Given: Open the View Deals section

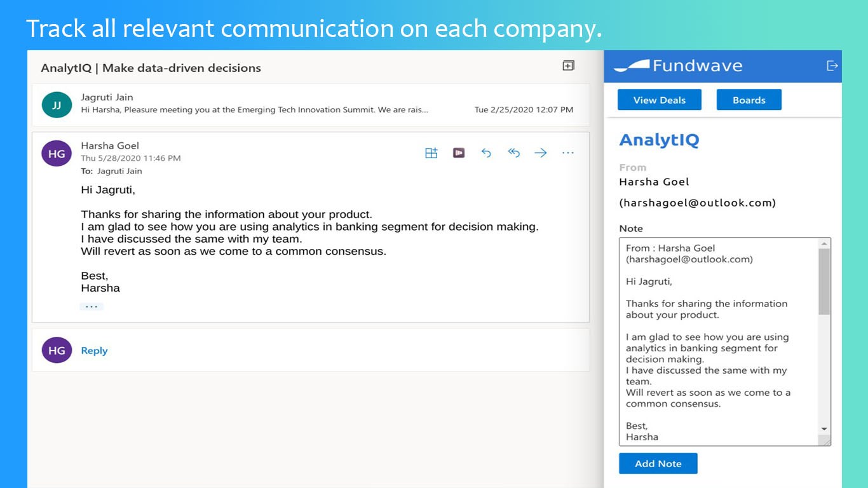Looking at the screenshot, I should pyautogui.click(x=660, y=100).
